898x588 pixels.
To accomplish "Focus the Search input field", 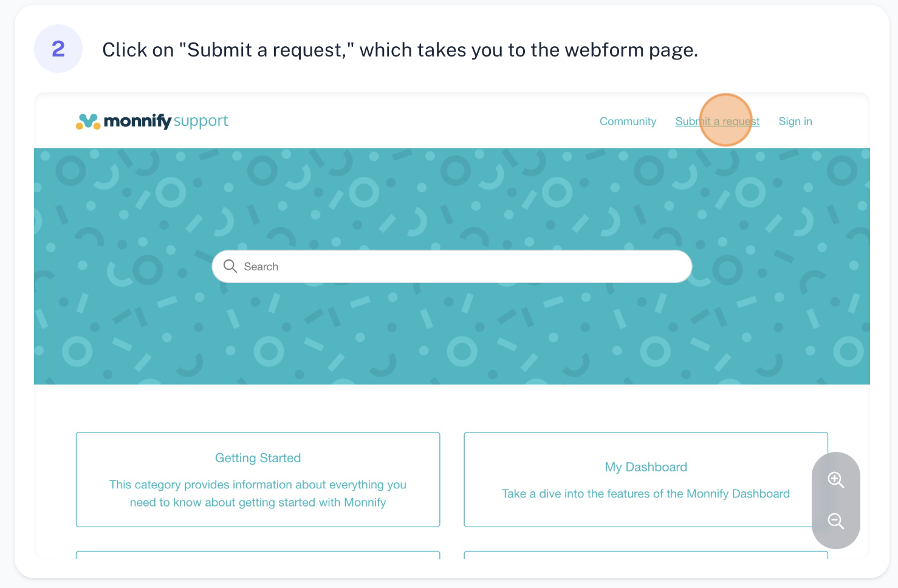I will [462, 267].
